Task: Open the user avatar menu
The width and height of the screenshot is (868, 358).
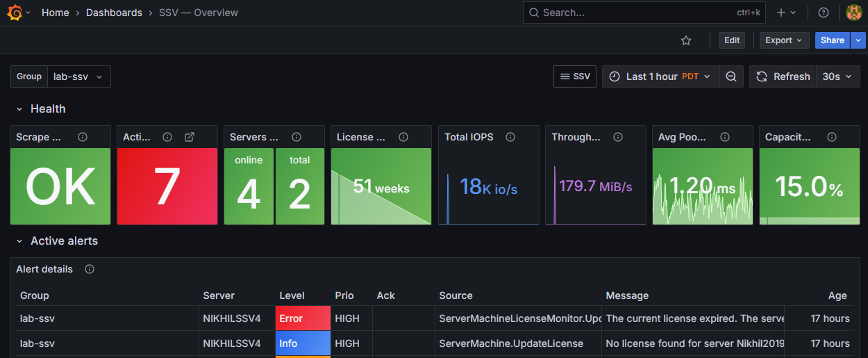Action: 854,13
